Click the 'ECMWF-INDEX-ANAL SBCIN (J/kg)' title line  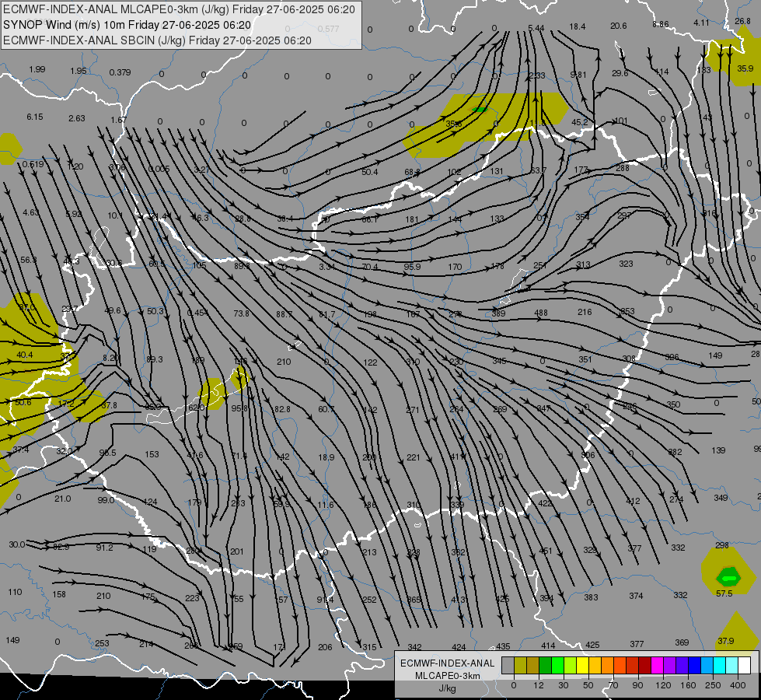click(x=157, y=40)
